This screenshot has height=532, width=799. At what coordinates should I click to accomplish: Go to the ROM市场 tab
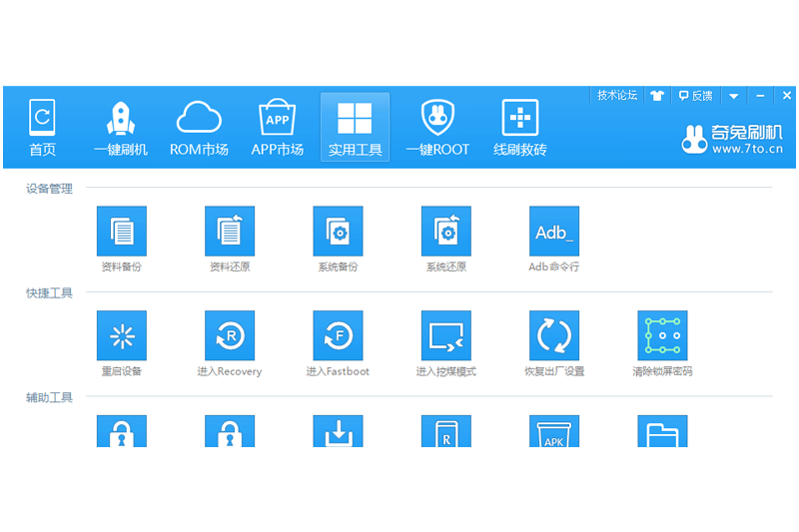point(199,128)
